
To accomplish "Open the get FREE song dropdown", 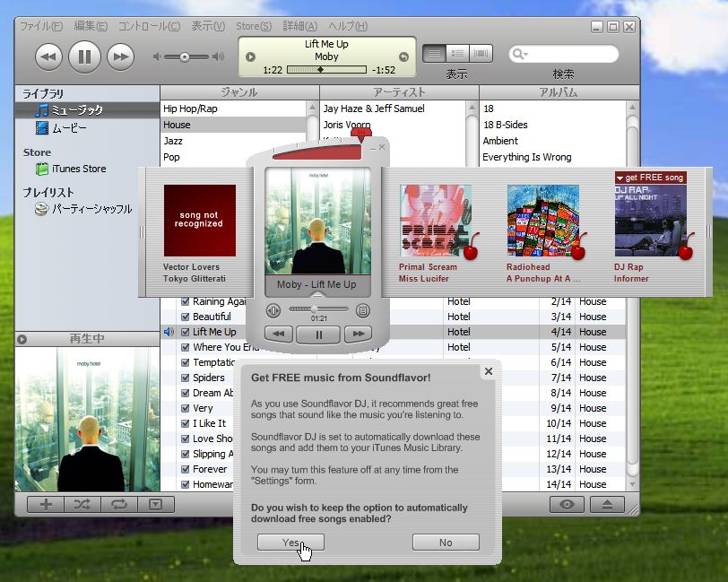I will (651, 178).
